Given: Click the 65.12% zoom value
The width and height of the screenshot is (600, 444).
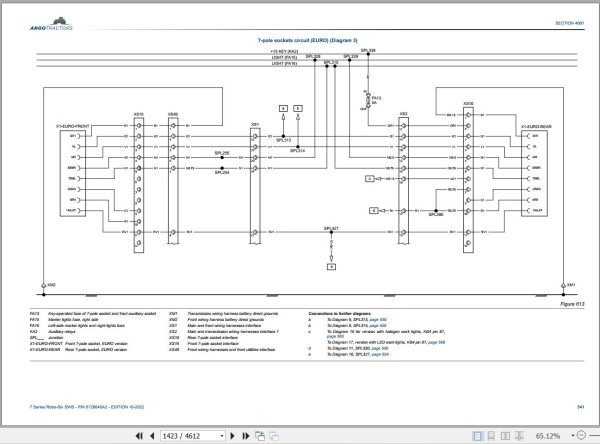Looking at the screenshot, I should [x=548, y=436].
